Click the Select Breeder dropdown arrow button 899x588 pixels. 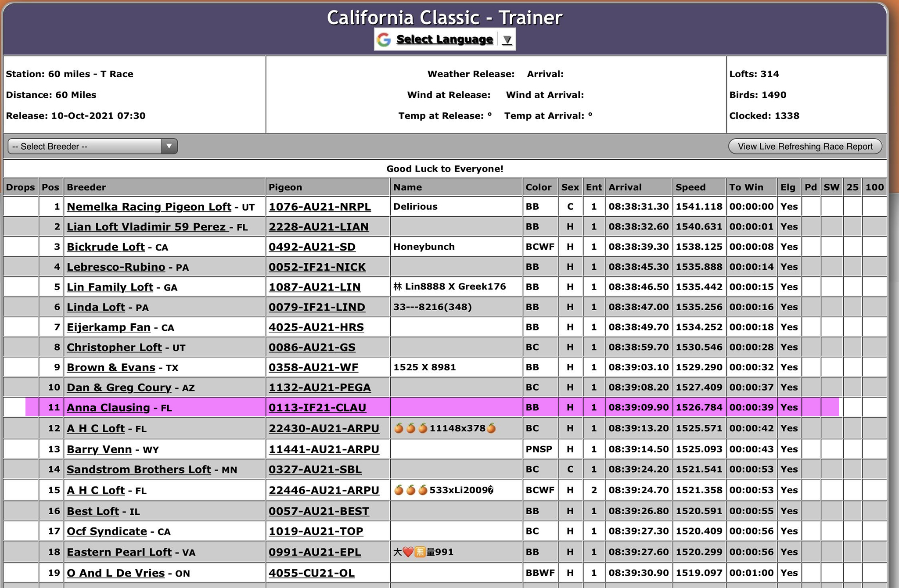pyautogui.click(x=169, y=147)
